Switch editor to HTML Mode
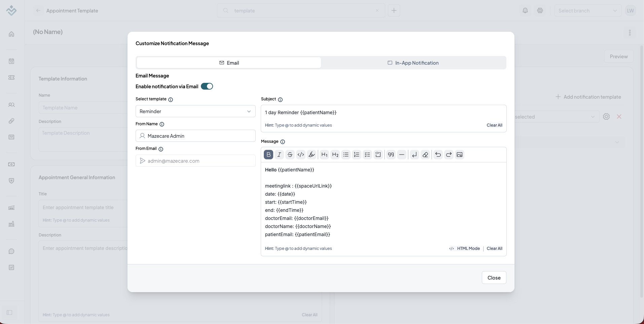The width and height of the screenshot is (644, 324). (x=464, y=249)
